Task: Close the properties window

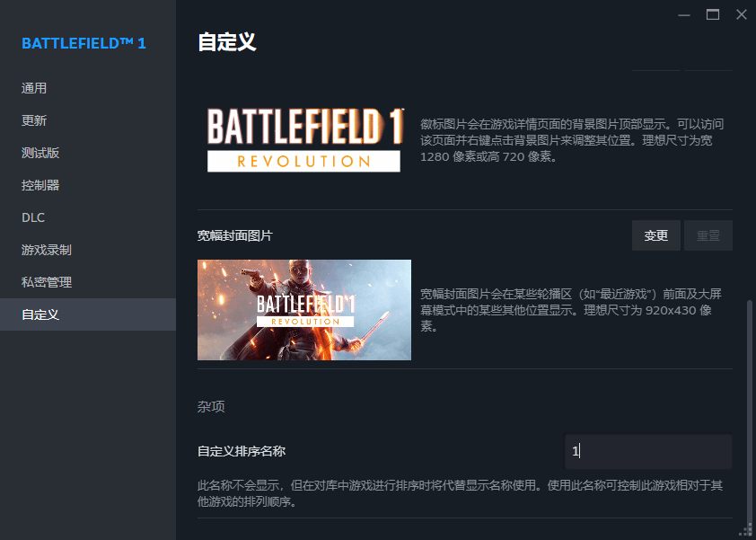Action: coord(742,15)
